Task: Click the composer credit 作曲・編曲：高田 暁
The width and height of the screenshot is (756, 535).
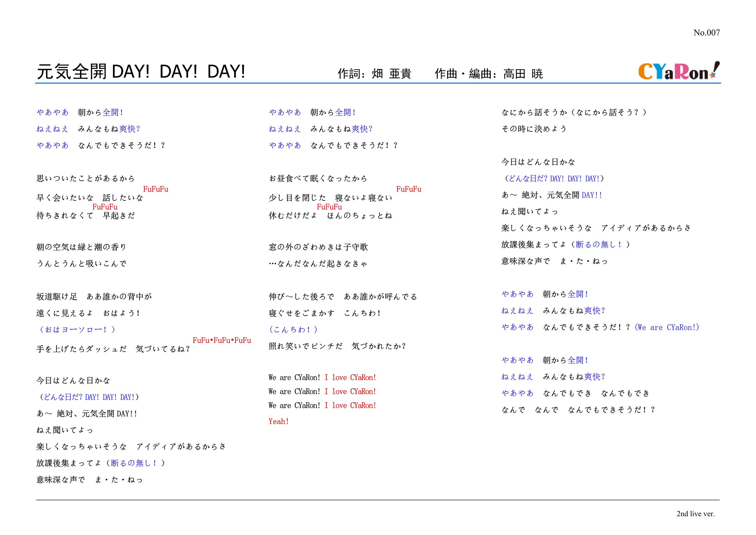Action: tap(489, 74)
